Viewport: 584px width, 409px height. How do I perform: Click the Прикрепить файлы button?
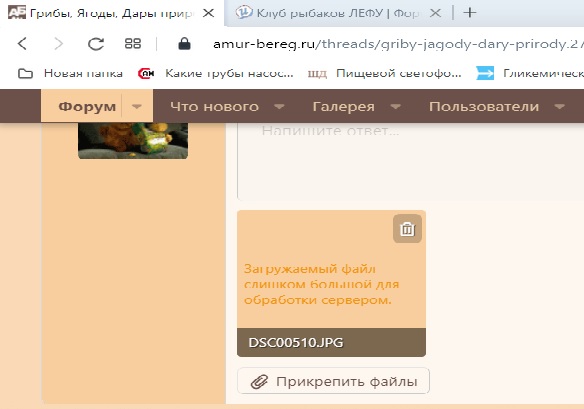click(333, 381)
